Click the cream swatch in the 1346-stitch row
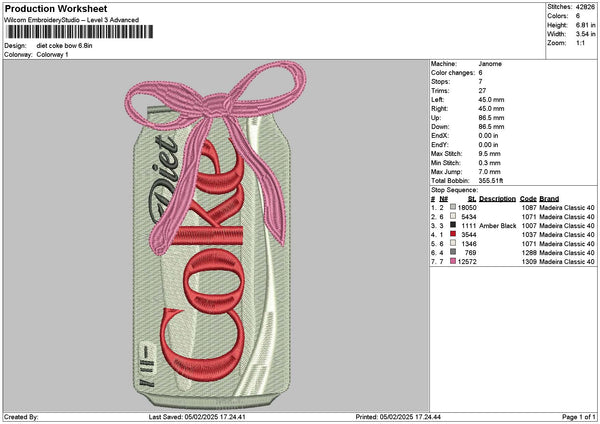 pos(453,243)
